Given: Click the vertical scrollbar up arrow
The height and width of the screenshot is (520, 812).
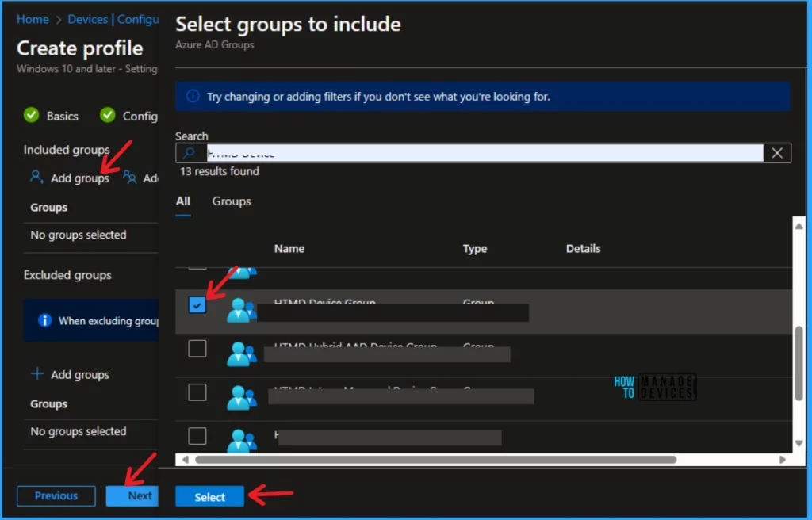Looking at the screenshot, I should (799, 226).
